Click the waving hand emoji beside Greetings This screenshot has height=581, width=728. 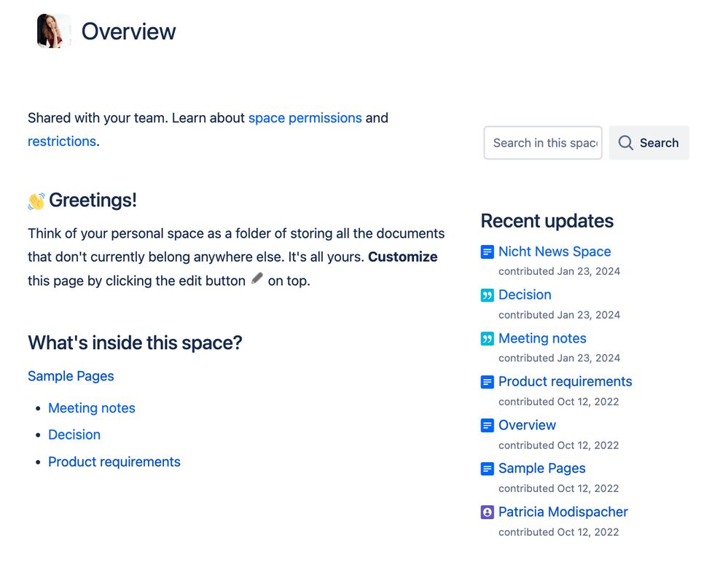click(36, 201)
